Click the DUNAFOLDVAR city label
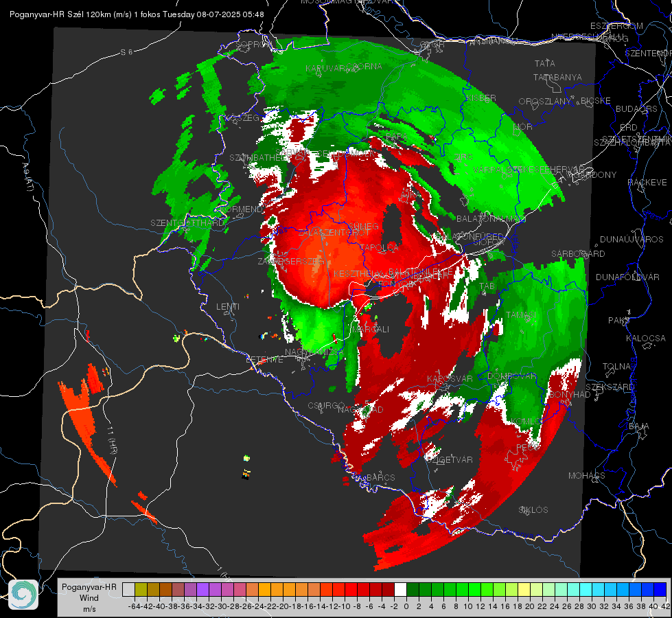 [627, 277]
